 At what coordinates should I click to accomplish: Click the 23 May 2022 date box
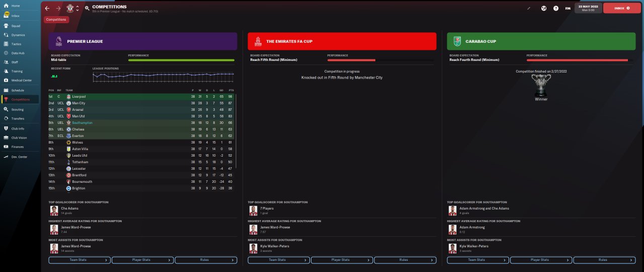(x=588, y=8)
